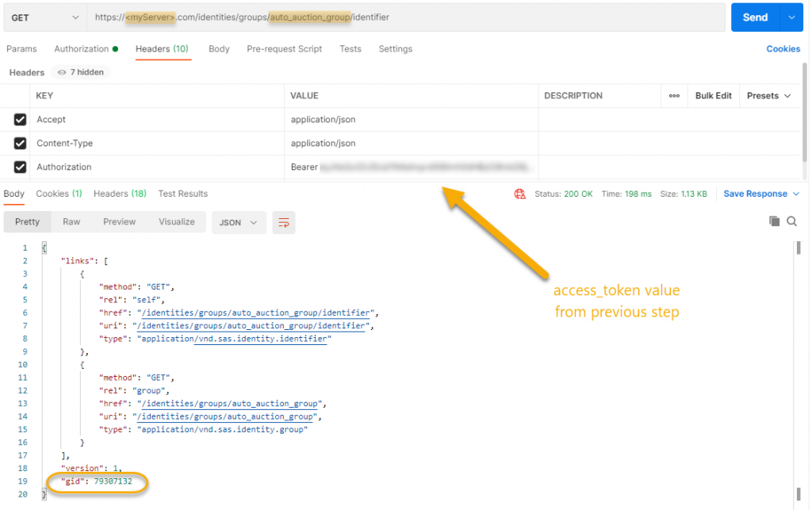
Task: Click the Time 198 ms text
Action: pos(626,194)
